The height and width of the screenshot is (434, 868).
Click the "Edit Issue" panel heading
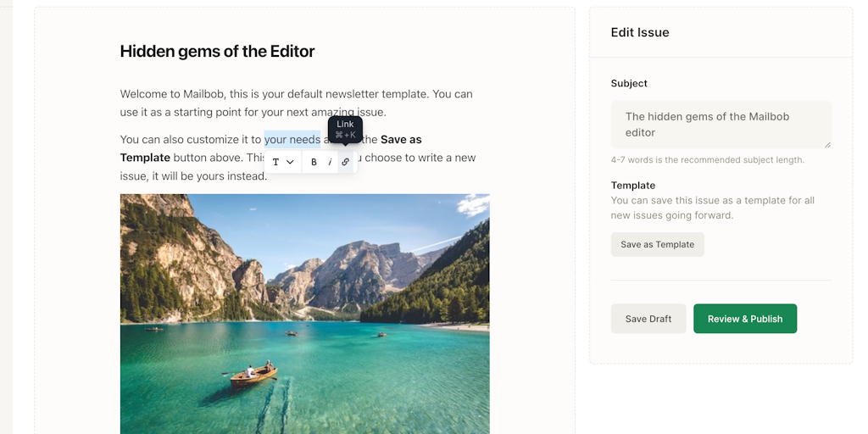tap(640, 32)
